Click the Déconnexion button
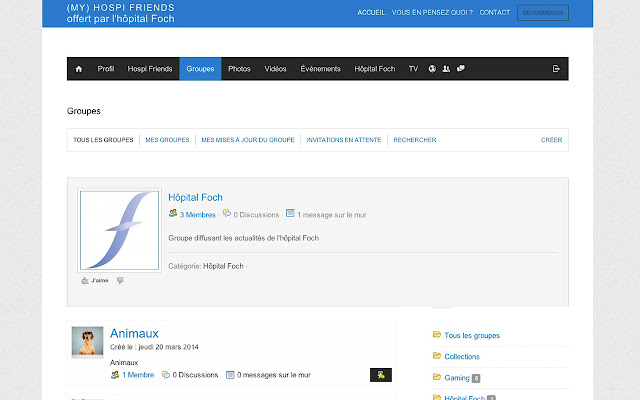640x400 pixels. tap(543, 13)
